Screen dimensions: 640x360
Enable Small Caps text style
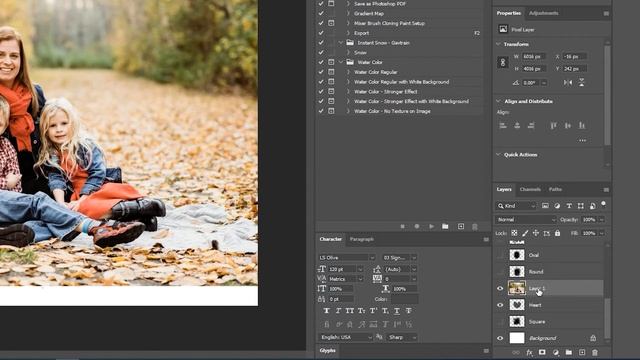pyautogui.click(x=362, y=311)
